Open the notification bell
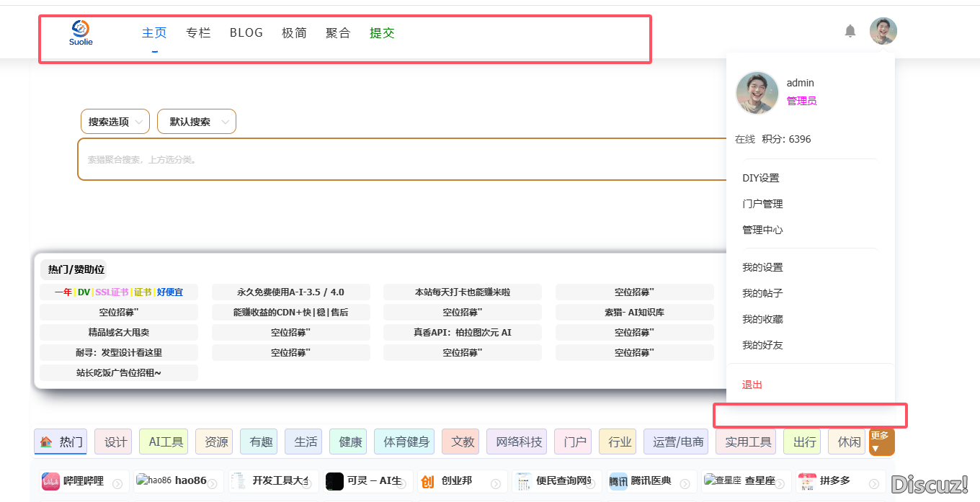The height and width of the screenshot is (502, 980). tap(850, 31)
